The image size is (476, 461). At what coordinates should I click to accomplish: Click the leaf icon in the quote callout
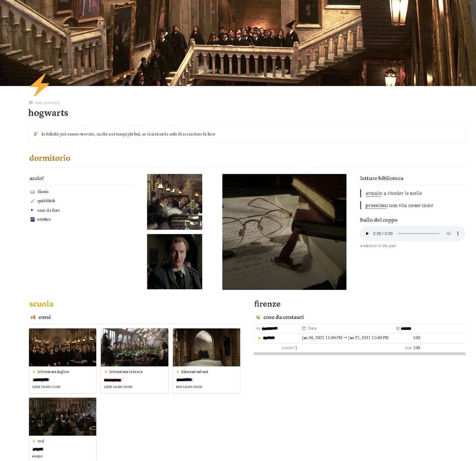[x=36, y=134]
